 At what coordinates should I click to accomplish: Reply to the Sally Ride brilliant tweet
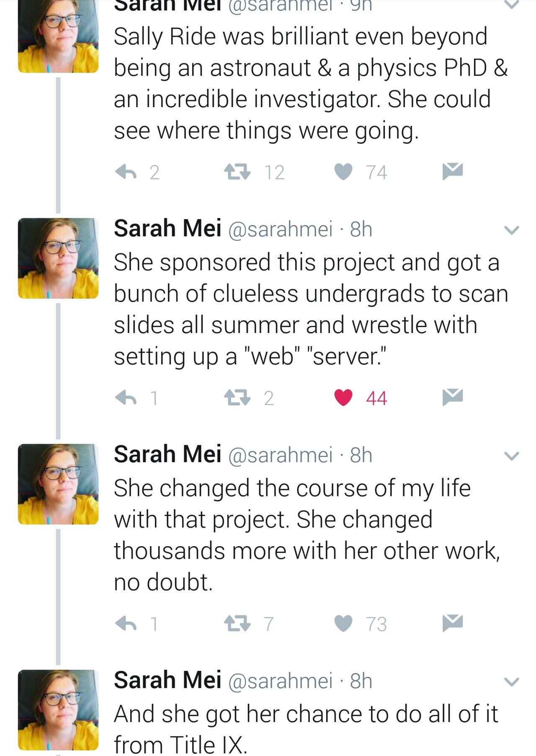(x=126, y=172)
